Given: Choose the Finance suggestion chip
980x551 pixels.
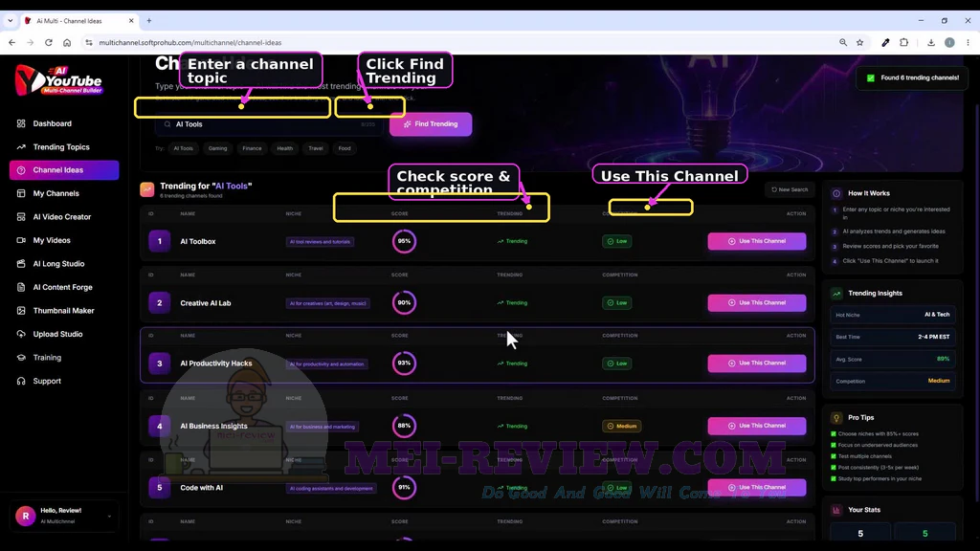Looking at the screenshot, I should pos(252,148).
